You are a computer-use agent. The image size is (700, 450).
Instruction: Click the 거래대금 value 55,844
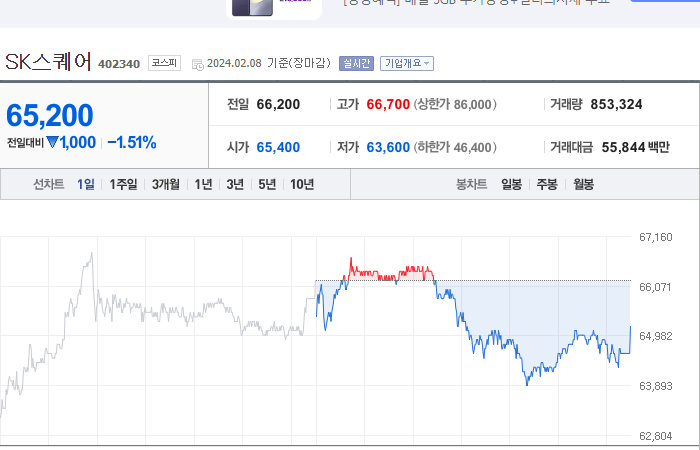coord(623,147)
